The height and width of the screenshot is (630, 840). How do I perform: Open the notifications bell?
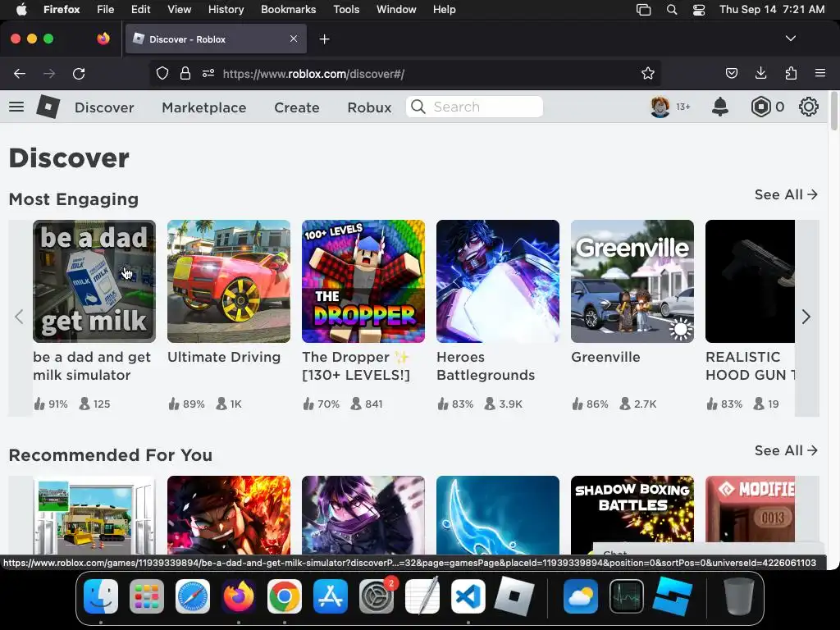719,107
